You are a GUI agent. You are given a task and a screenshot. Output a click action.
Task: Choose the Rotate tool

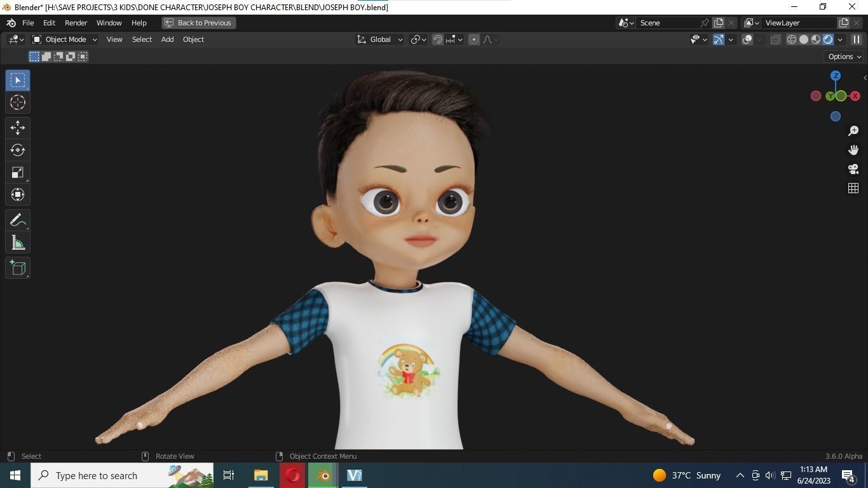click(x=18, y=150)
